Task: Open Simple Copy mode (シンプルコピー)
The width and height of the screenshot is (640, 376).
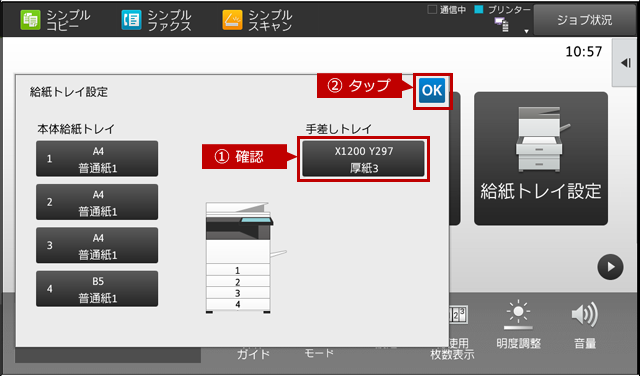Action: 56,20
